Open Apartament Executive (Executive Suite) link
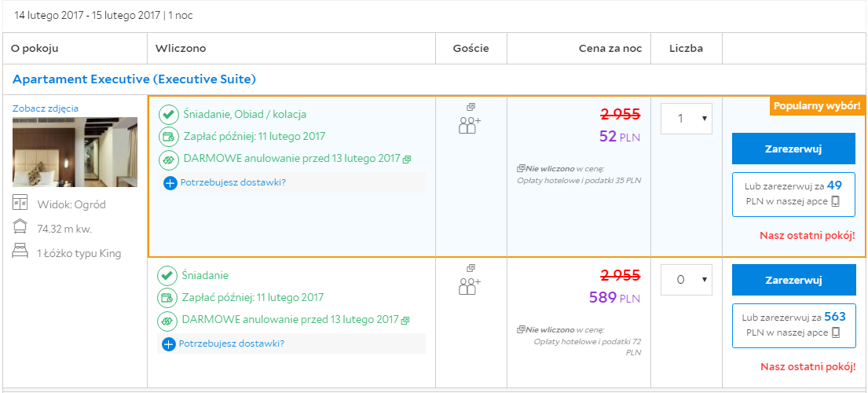868x393 pixels. coord(134,79)
